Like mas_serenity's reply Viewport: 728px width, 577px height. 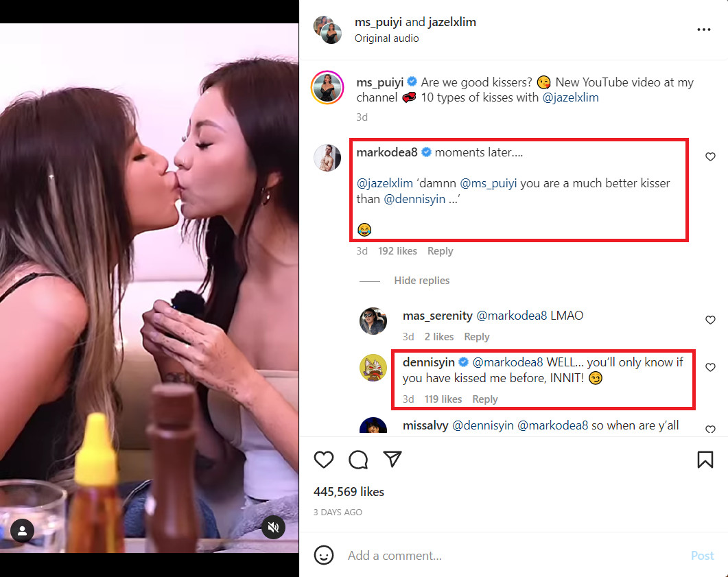pyautogui.click(x=710, y=320)
